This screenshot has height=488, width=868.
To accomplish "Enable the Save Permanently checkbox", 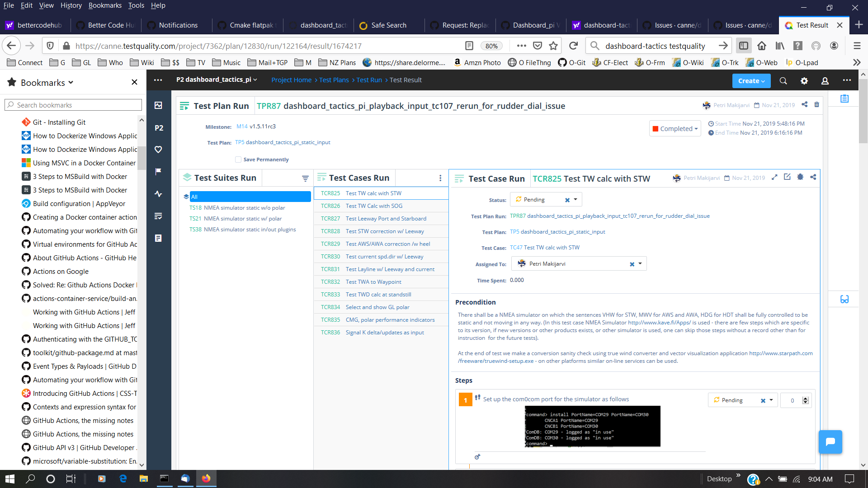I will coord(238,159).
